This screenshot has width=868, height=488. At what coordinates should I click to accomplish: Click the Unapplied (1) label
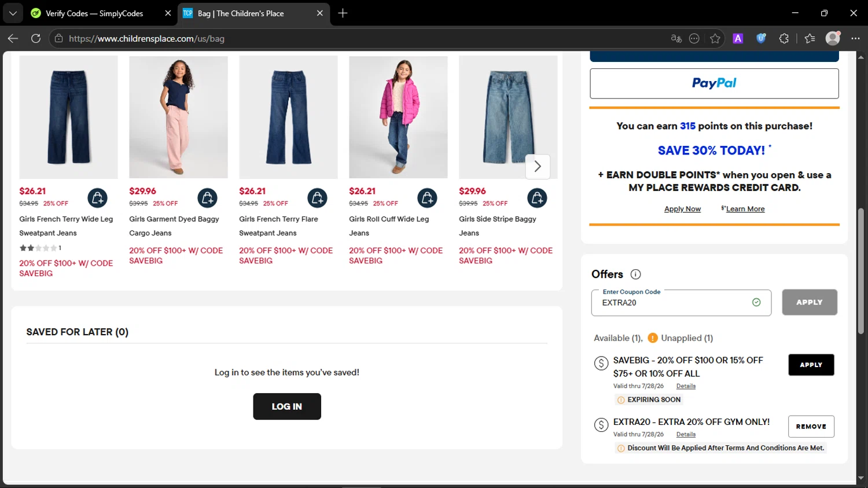click(687, 338)
